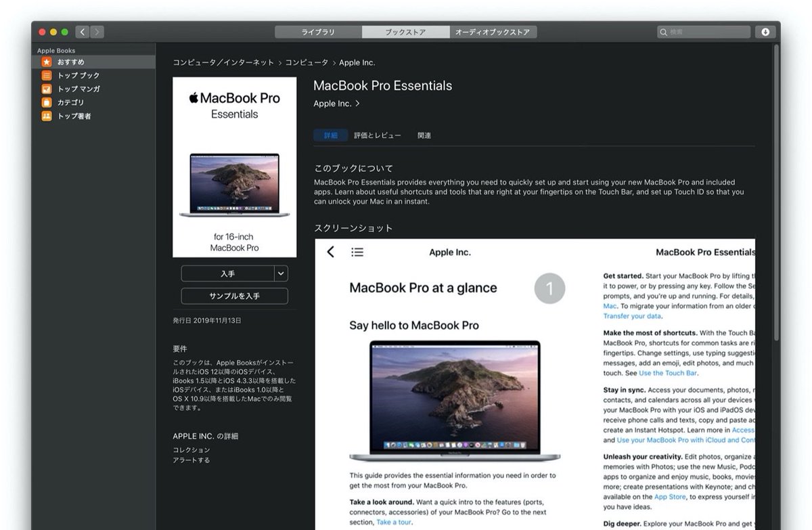Click the Use the Touch Bar link
Image resolution: width=812 pixels, height=530 pixels.
pyautogui.click(x=668, y=373)
